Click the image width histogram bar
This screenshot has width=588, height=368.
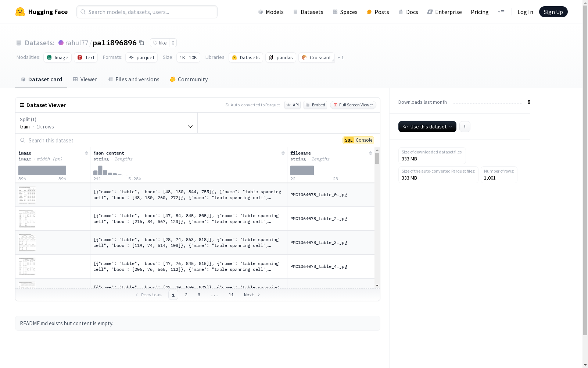[42, 170]
